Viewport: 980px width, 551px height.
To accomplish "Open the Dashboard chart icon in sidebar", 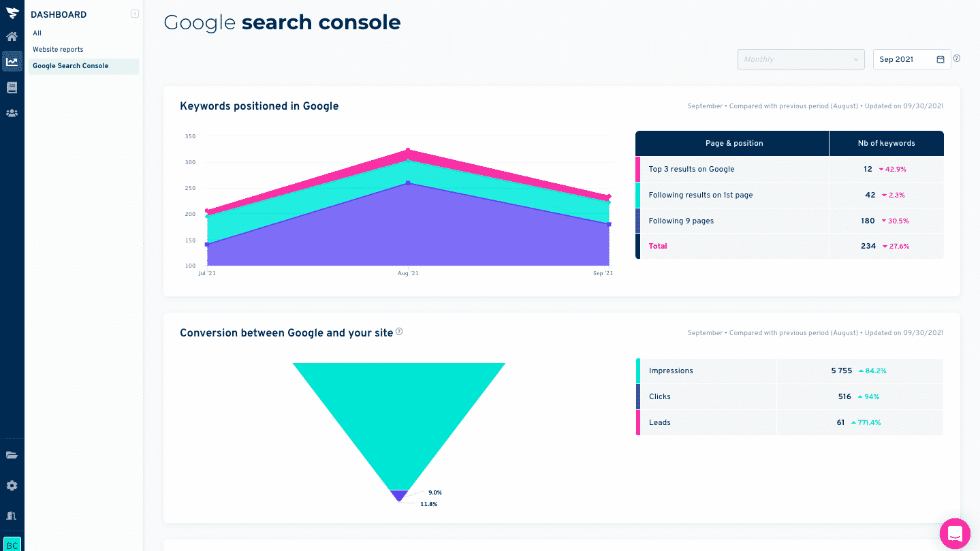I will [12, 62].
